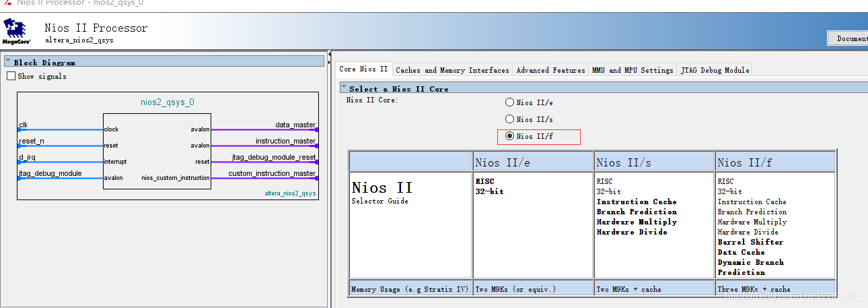Screen dimensions: 868x308
Task: Click the clock port inside block
Action: [x=111, y=129]
